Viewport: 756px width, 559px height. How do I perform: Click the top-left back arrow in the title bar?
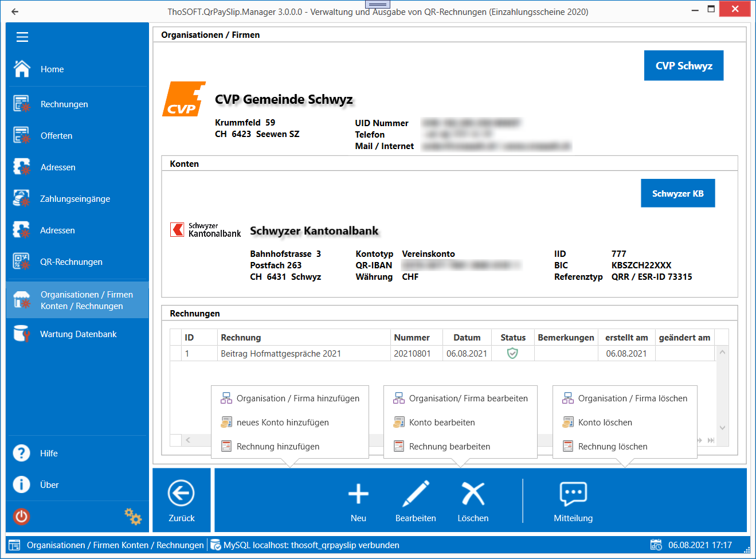(15, 11)
